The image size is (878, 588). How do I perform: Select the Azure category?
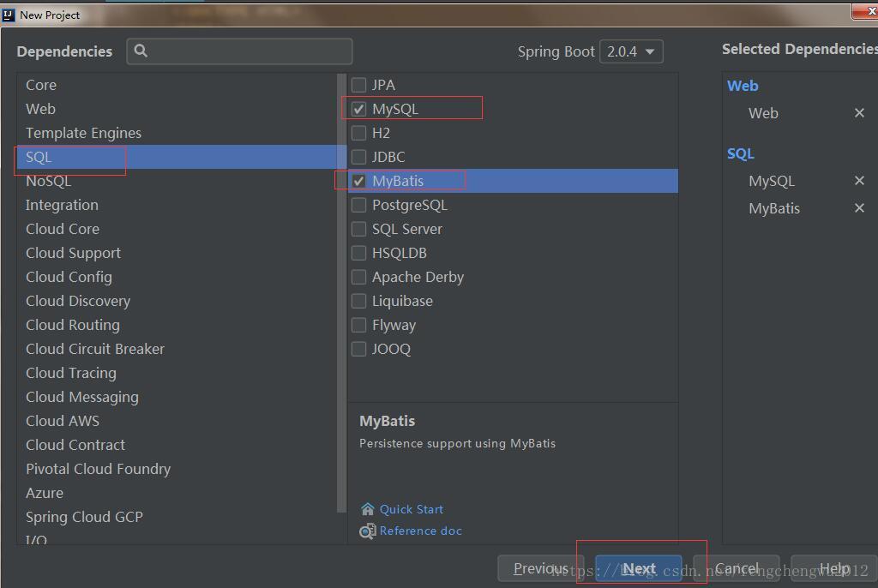[177, 494]
